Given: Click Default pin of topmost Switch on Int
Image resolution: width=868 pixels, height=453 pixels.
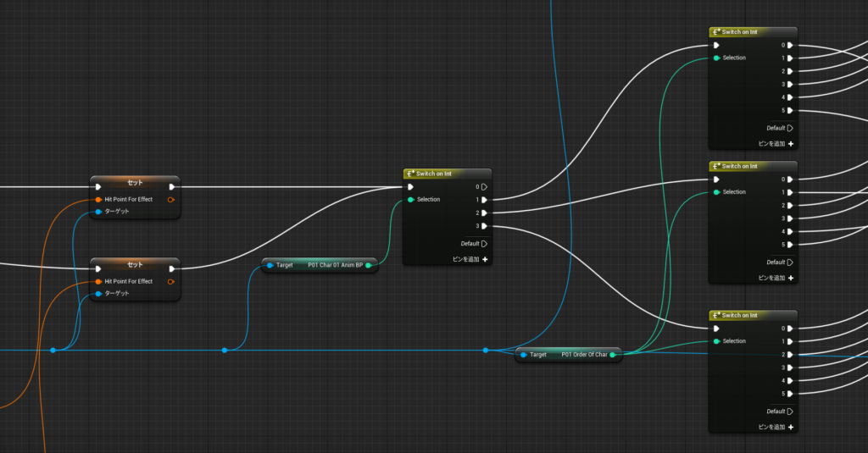Looking at the screenshot, I should tap(790, 129).
